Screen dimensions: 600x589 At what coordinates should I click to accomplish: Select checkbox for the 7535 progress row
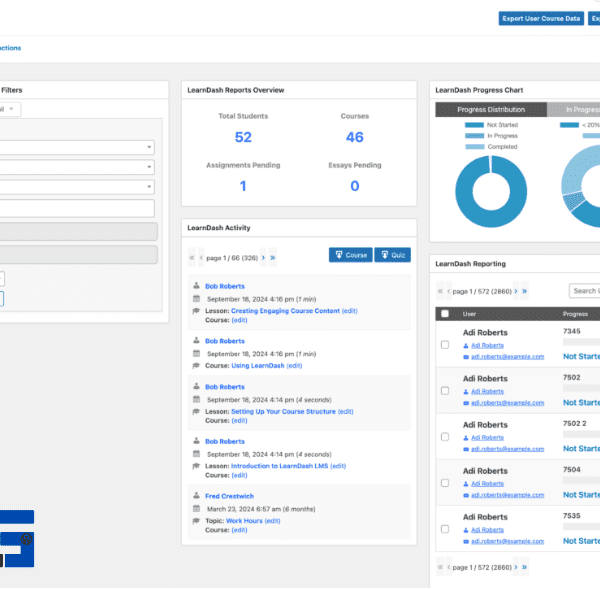pyautogui.click(x=444, y=529)
